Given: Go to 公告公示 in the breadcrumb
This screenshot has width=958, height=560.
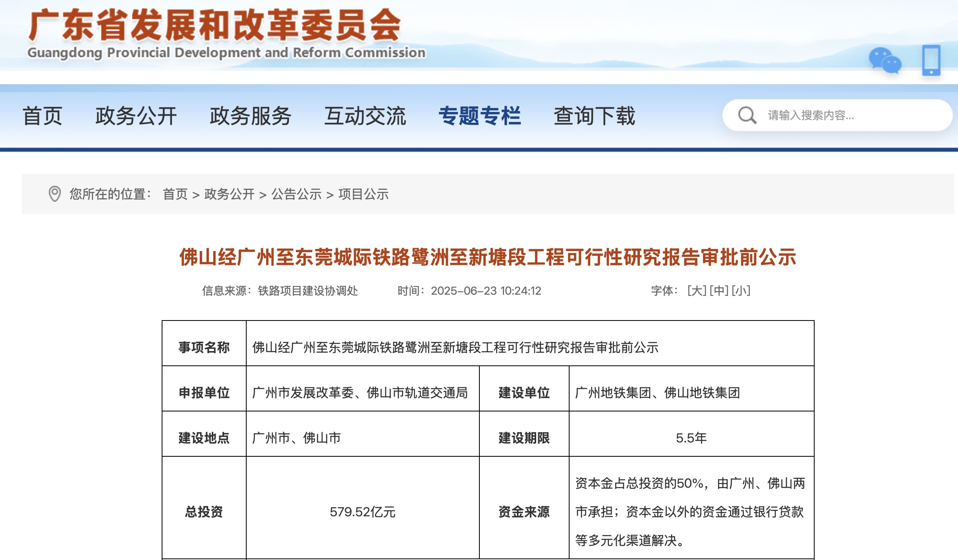Looking at the screenshot, I should click(x=296, y=194).
